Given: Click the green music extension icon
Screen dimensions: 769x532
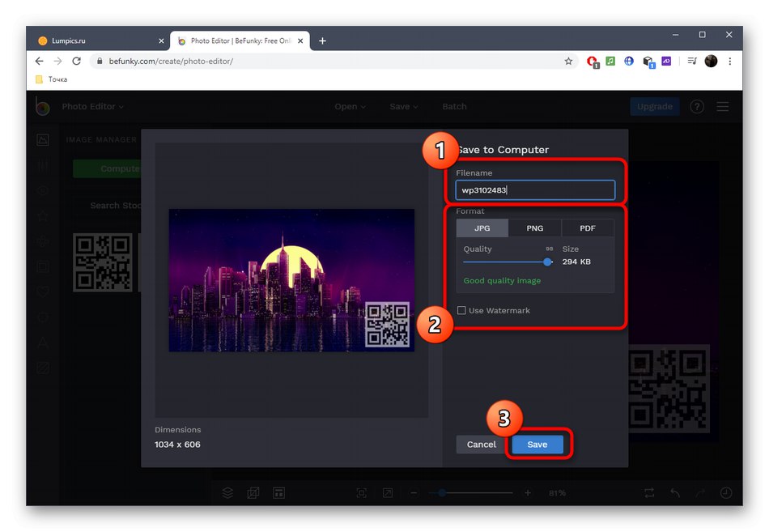Looking at the screenshot, I should click(x=610, y=61).
